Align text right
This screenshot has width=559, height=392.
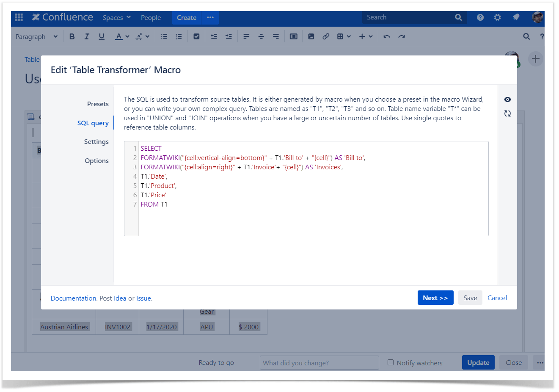[276, 36]
